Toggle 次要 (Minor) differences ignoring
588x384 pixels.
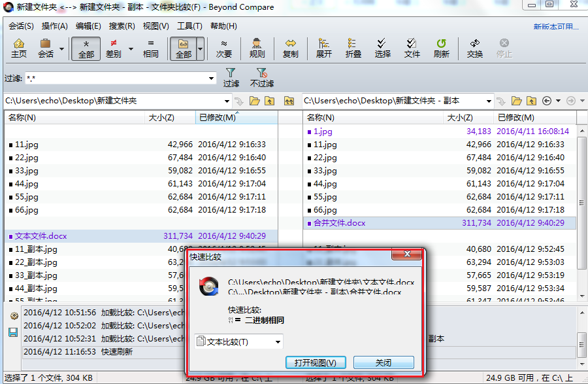(x=224, y=48)
